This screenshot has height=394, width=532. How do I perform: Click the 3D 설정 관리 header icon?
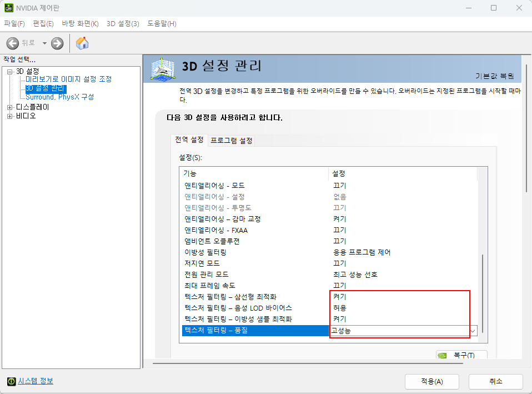(163, 69)
